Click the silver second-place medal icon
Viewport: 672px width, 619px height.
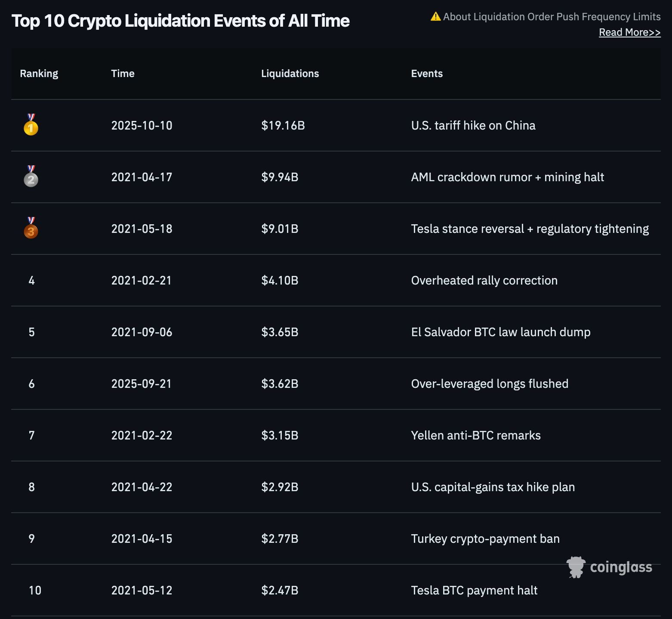click(x=31, y=177)
